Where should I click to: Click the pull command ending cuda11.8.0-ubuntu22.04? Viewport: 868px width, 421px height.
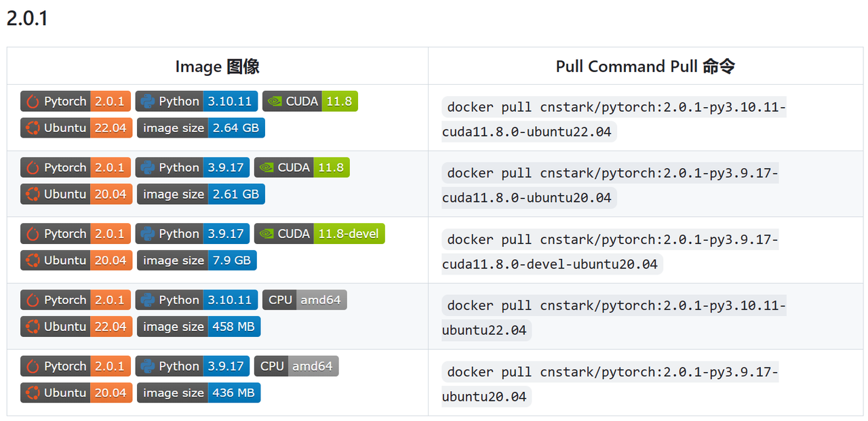614,119
